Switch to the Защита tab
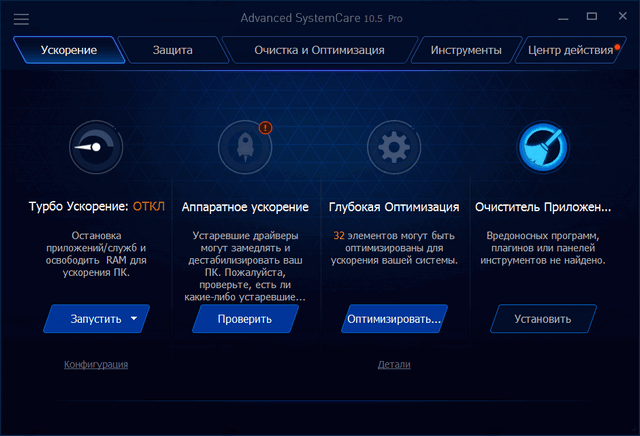Viewport: 640px width, 436px height. (x=173, y=50)
